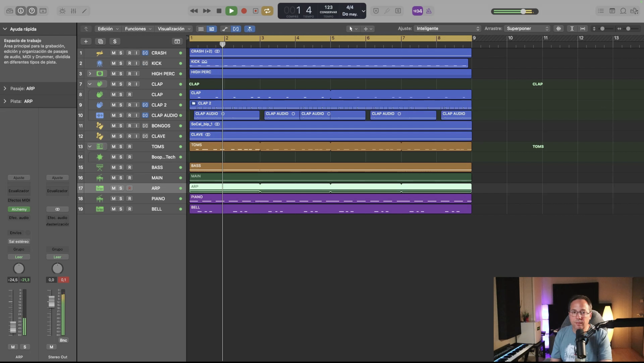Open the Mixer using sliders icon

click(73, 11)
